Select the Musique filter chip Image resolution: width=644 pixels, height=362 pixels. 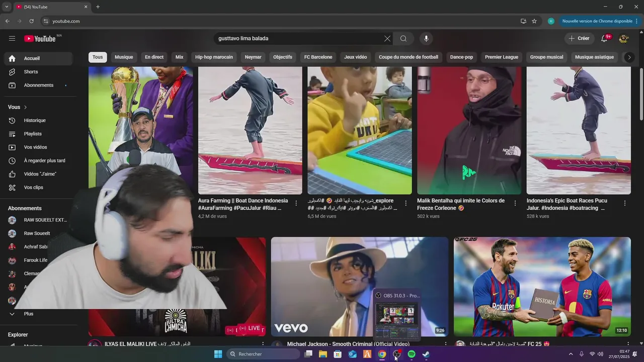124,57
